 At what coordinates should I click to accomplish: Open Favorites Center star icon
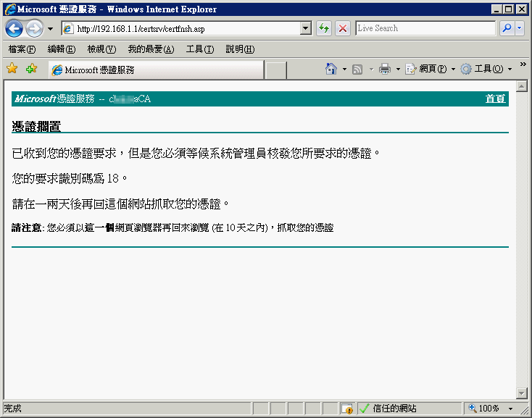click(x=12, y=69)
